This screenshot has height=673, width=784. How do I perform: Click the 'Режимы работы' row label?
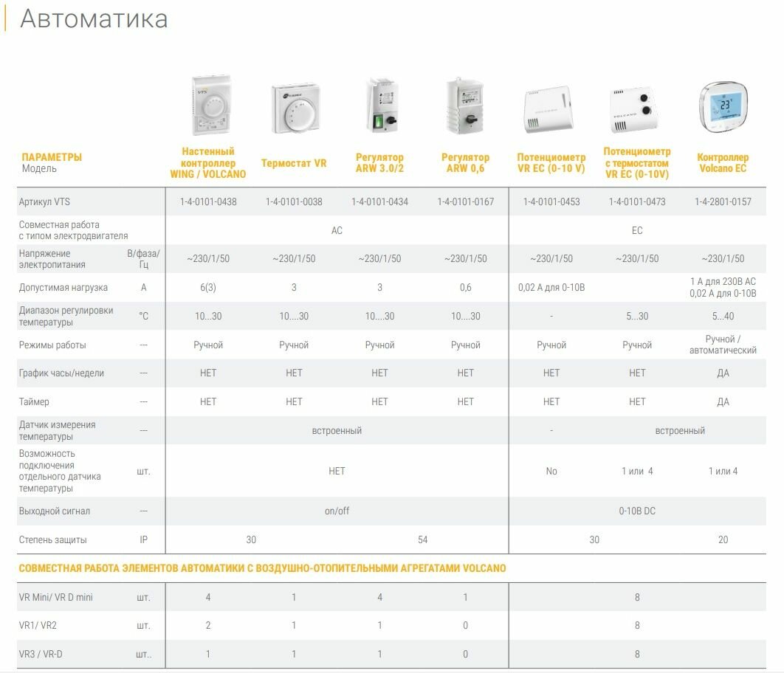(52, 345)
